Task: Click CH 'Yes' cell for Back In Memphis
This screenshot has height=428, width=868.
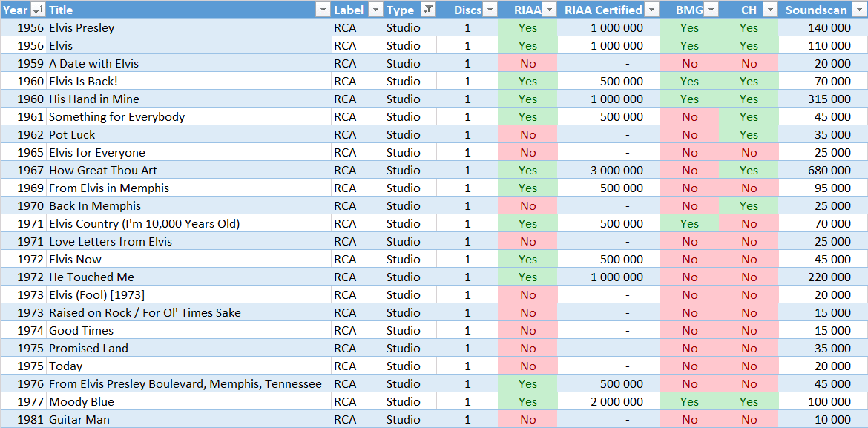Action: 749,206
